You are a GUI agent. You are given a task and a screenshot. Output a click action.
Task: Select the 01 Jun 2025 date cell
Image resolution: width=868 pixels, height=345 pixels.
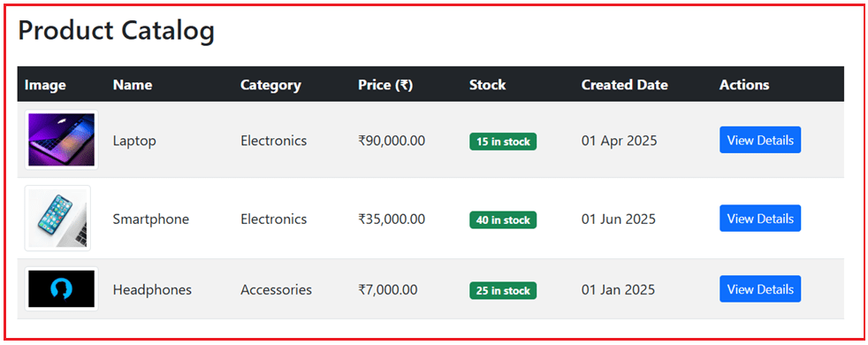(619, 219)
